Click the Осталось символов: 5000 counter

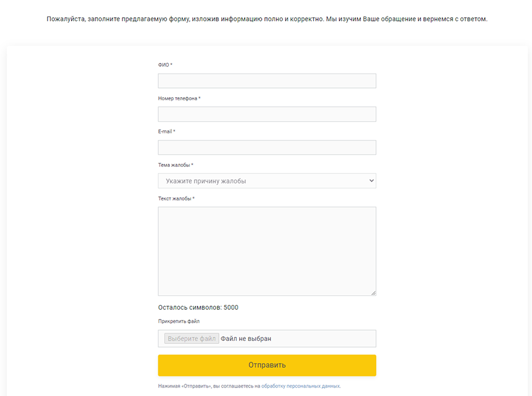198,307
